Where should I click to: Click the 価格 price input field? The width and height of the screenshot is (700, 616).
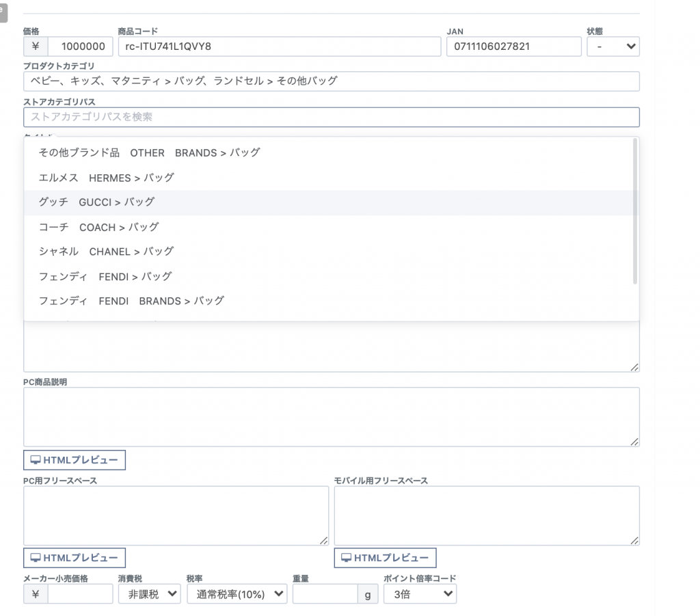click(80, 46)
